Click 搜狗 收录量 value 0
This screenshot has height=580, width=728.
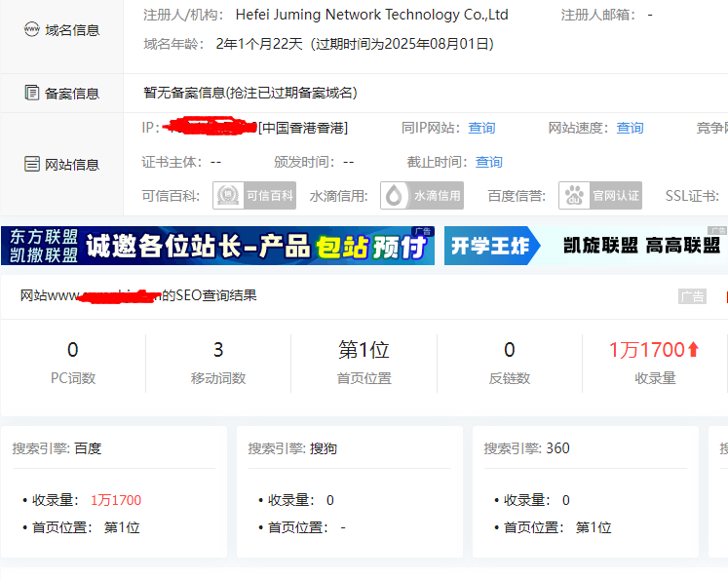pyautogui.click(x=330, y=500)
